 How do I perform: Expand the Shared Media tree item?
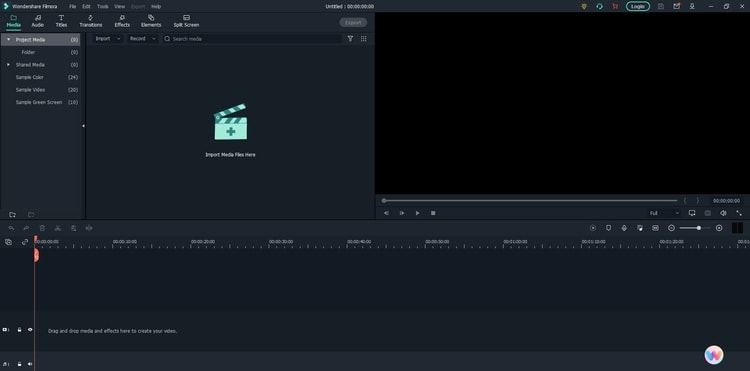coord(8,65)
